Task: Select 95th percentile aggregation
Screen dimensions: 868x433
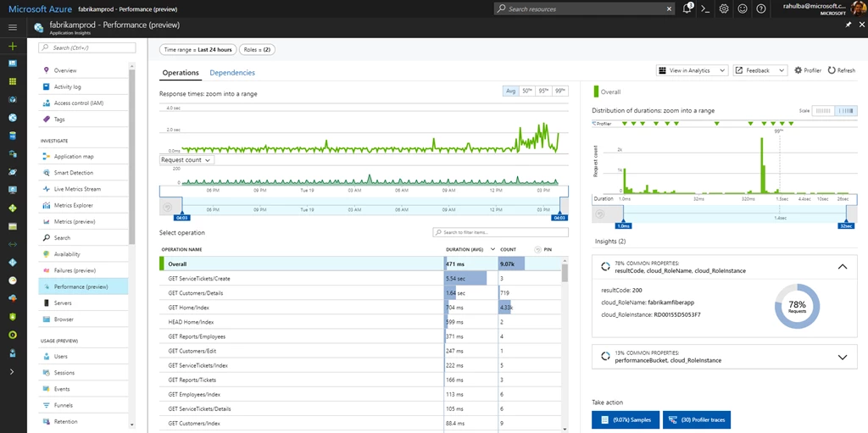Action: pos(543,91)
